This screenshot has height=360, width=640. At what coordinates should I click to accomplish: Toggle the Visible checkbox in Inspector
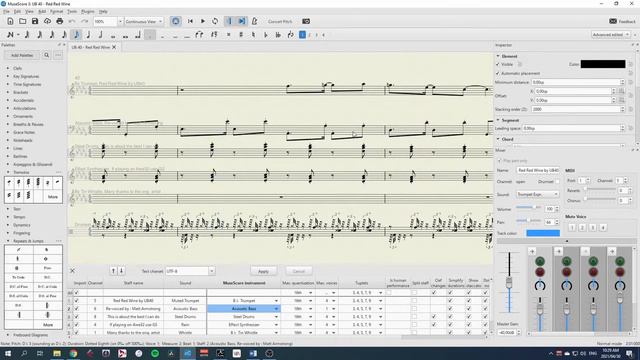click(x=498, y=64)
